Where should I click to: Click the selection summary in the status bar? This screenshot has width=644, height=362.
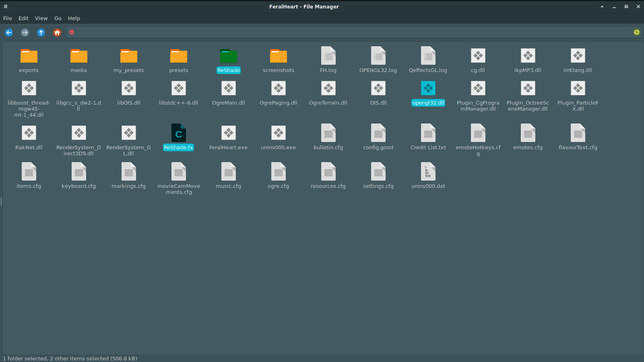pyautogui.click(x=70, y=358)
